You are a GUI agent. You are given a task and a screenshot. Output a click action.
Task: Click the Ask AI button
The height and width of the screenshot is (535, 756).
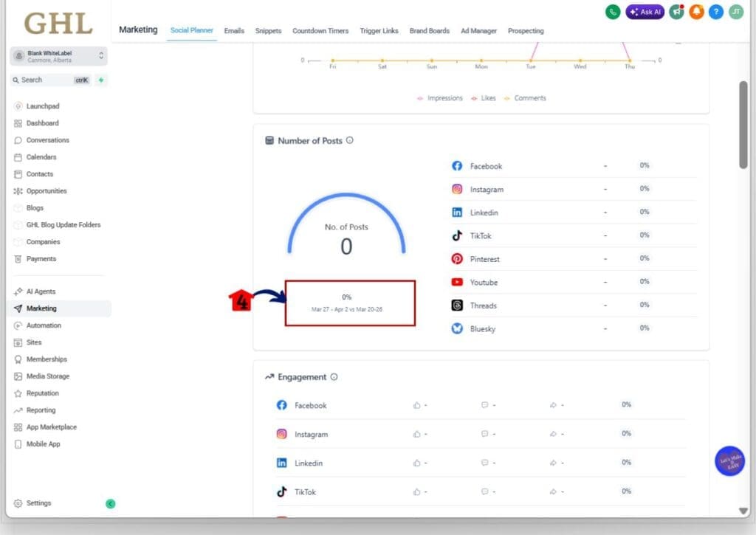click(645, 12)
